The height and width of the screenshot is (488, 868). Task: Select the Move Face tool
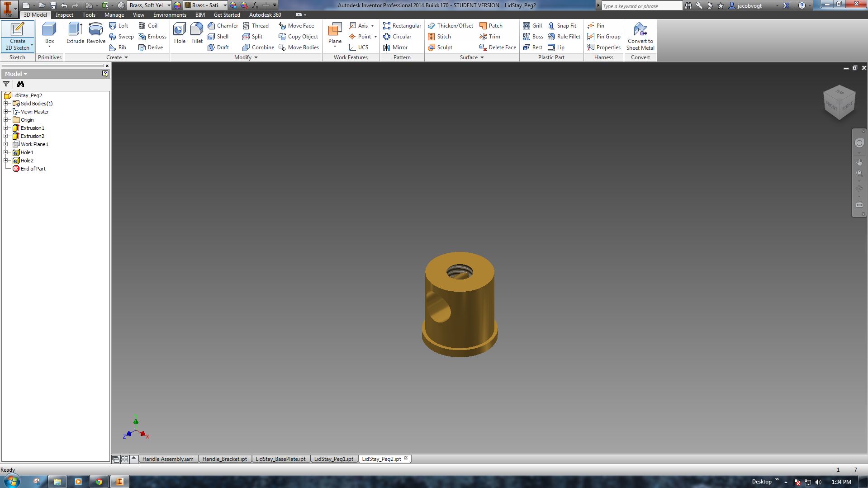(x=296, y=26)
